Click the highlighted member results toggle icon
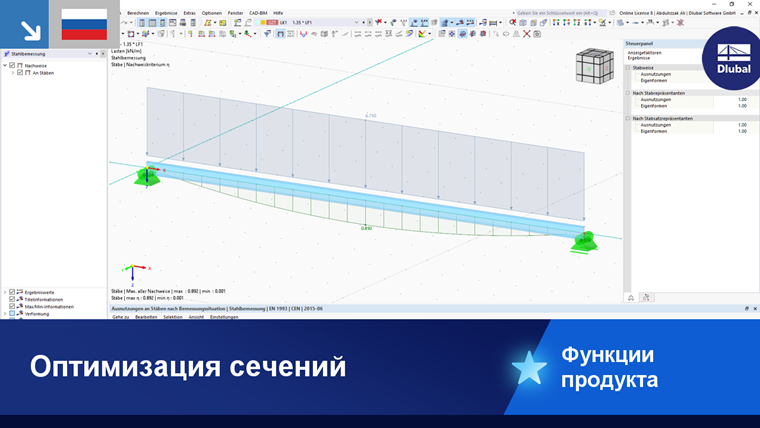 [281, 34]
